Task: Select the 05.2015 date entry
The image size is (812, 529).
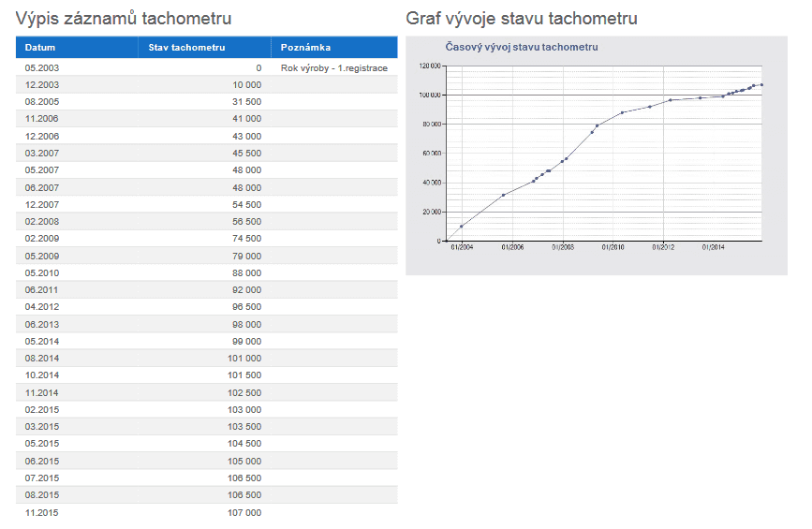Action: click(42, 444)
